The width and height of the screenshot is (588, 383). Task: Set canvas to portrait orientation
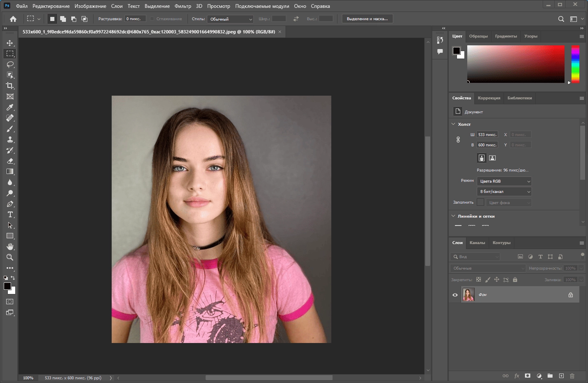point(482,158)
